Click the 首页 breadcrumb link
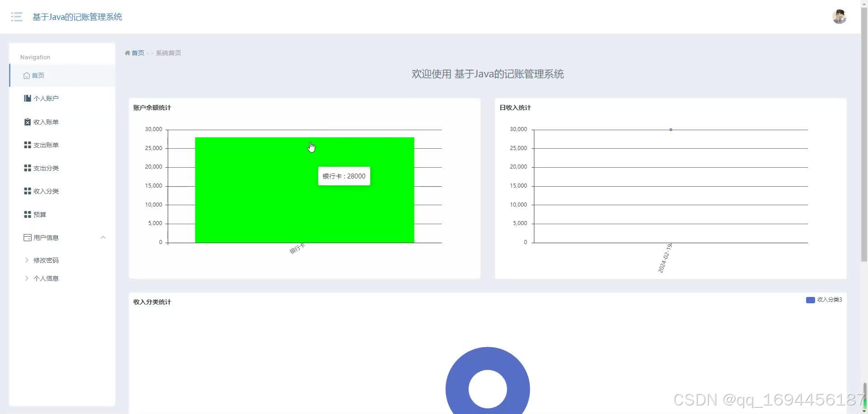This screenshot has height=414, width=868. [137, 53]
